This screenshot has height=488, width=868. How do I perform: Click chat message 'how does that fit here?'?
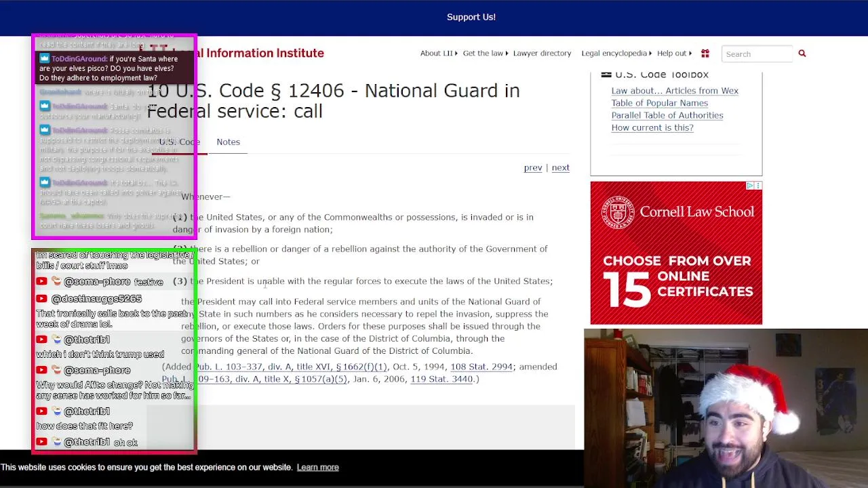coord(84,426)
